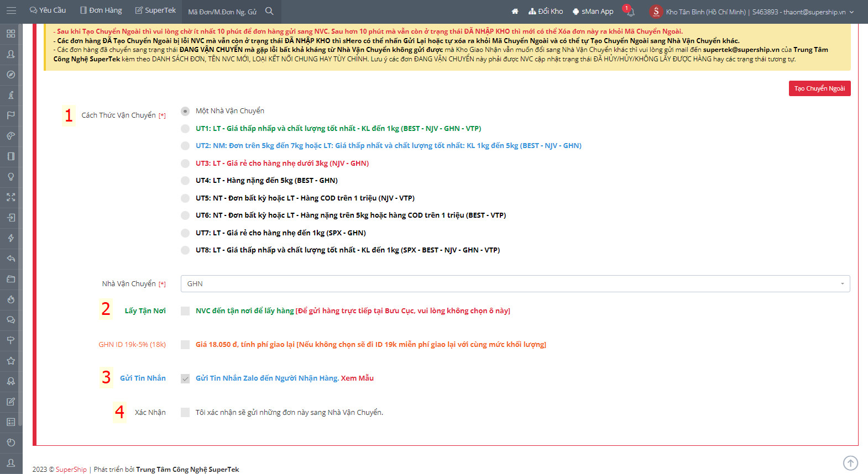This screenshot has height=474, width=868.
Task: Click the grid dashboard sidebar icon
Action: click(11, 34)
